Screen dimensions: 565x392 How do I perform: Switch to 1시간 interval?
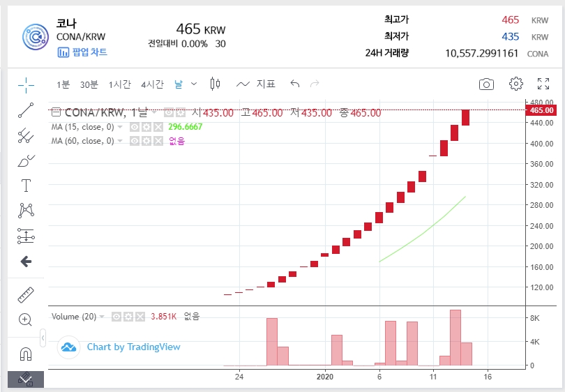point(120,84)
